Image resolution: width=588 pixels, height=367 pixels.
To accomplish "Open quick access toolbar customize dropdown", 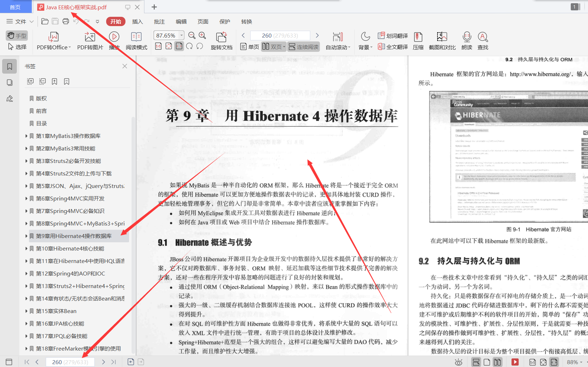I will click(97, 21).
